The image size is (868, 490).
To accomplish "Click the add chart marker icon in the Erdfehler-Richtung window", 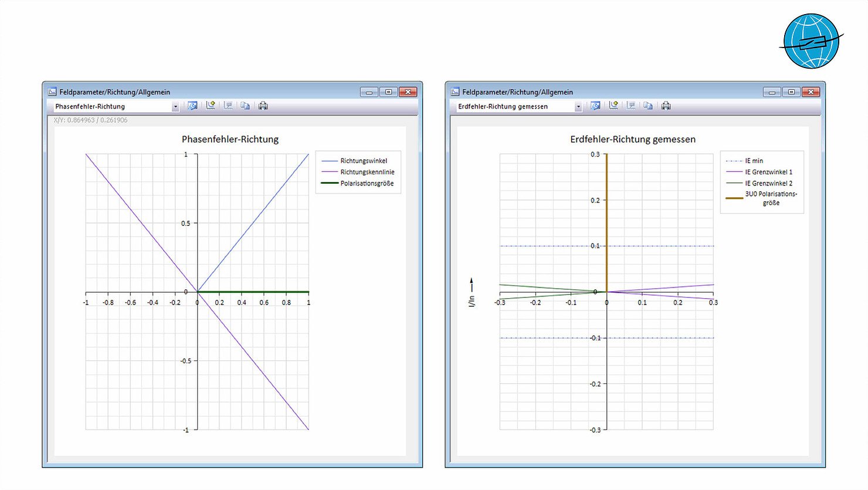I will point(613,106).
